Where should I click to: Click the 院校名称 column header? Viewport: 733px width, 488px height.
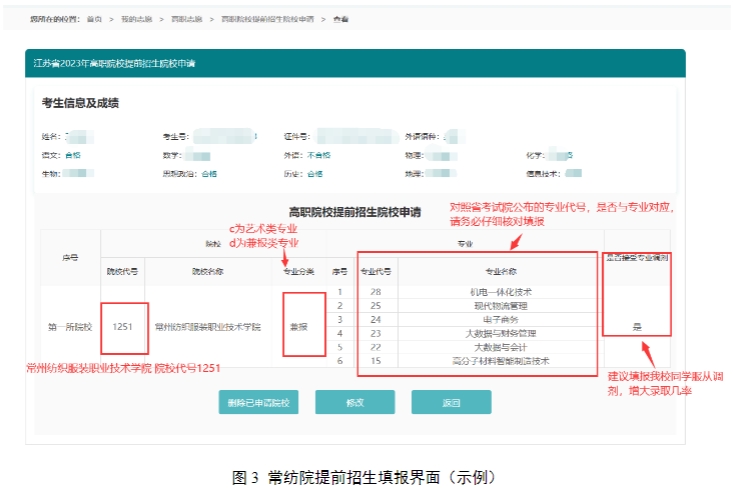pos(208,271)
